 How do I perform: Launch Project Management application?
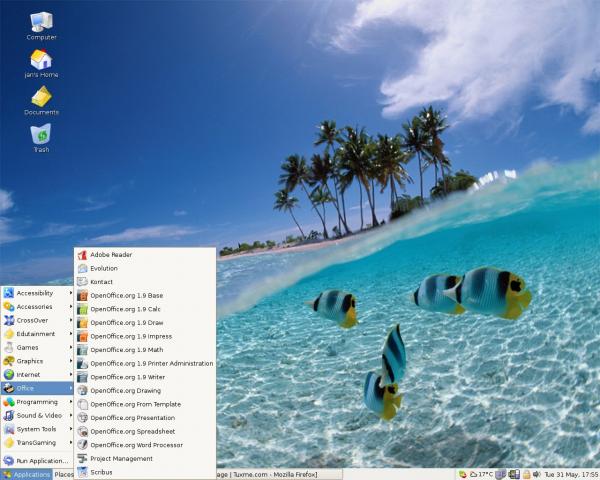pyautogui.click(x=145, y=459)
